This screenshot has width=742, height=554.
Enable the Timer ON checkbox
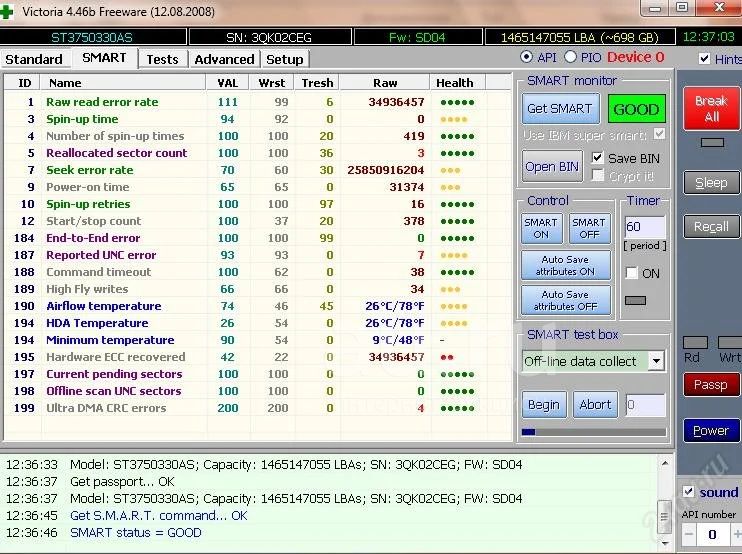[632, 273]
